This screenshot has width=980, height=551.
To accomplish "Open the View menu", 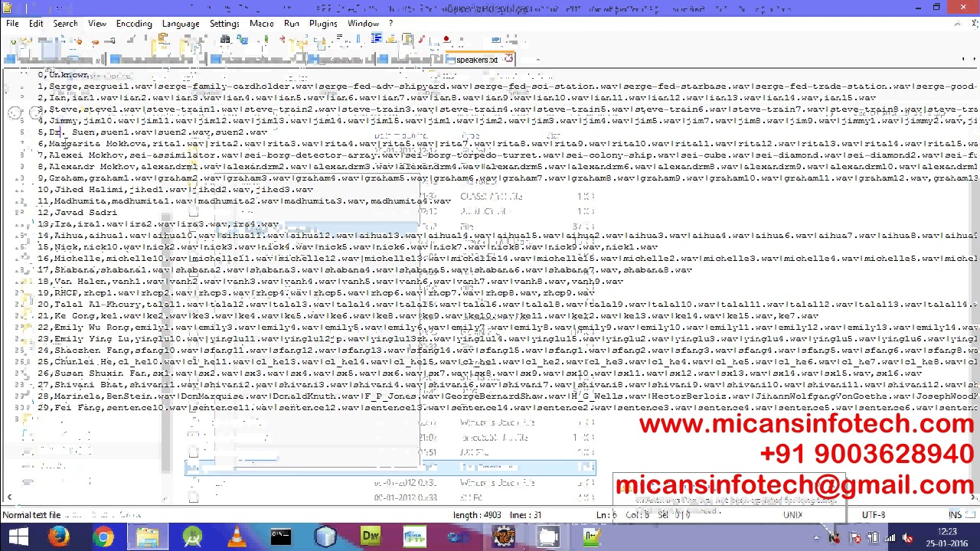I will (x=96, y=23).
